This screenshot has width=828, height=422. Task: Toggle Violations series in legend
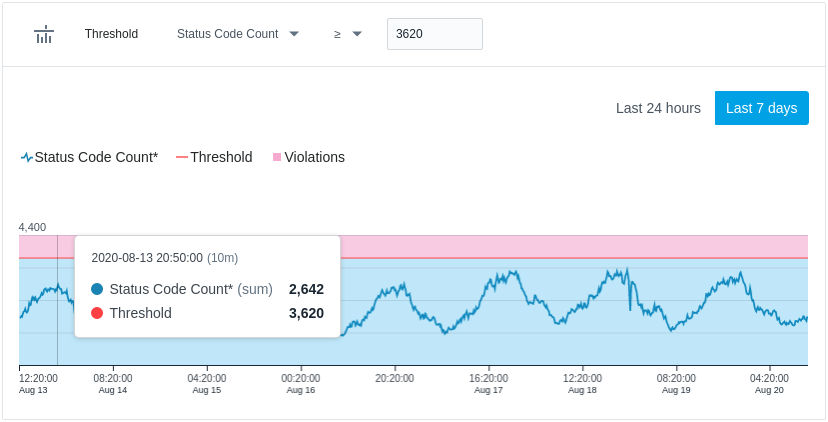308,157
